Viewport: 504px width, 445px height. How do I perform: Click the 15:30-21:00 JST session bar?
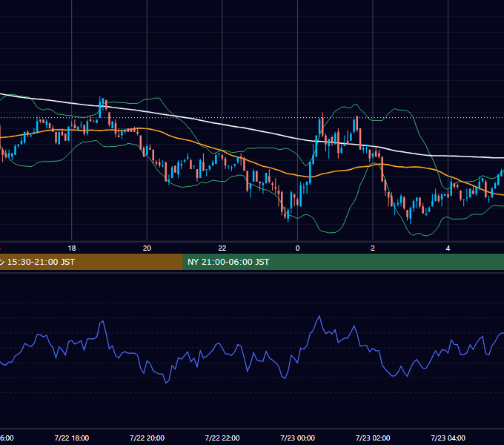91,262
